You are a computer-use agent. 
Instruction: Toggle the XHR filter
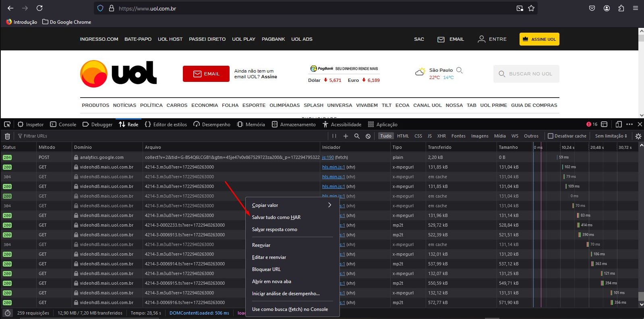tap(441, 136)
